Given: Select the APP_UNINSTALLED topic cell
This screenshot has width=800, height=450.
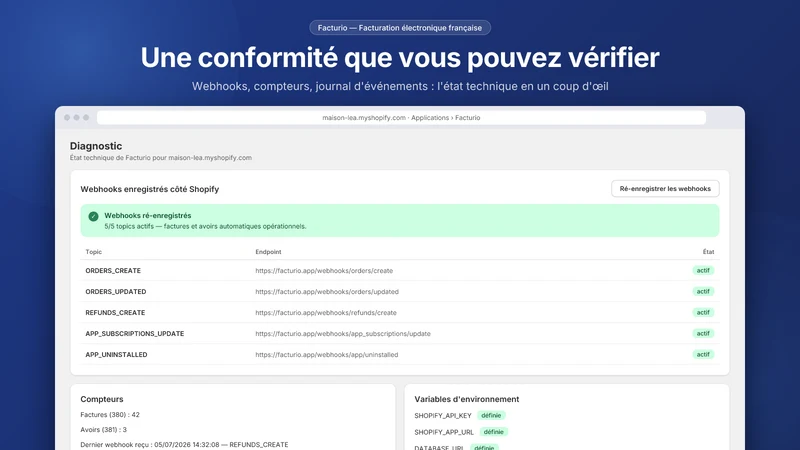Looking at the screenshot, I should tap(116, 355).
